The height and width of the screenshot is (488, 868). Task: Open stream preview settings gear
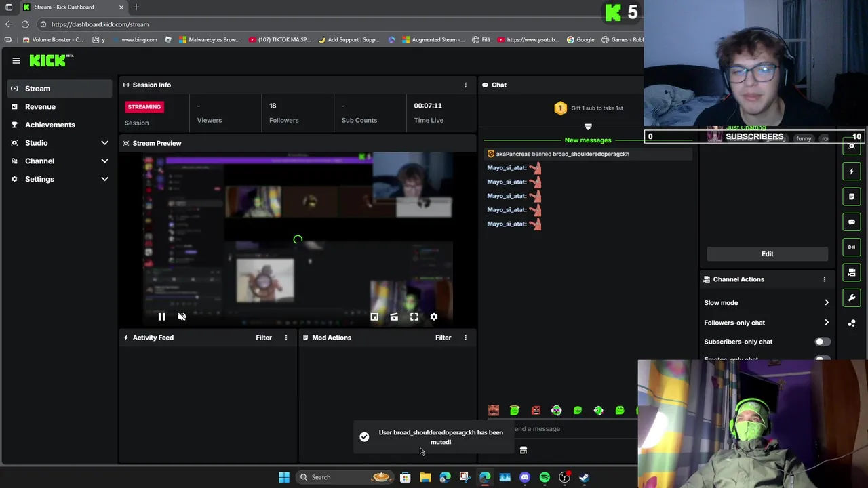(434, 317)
